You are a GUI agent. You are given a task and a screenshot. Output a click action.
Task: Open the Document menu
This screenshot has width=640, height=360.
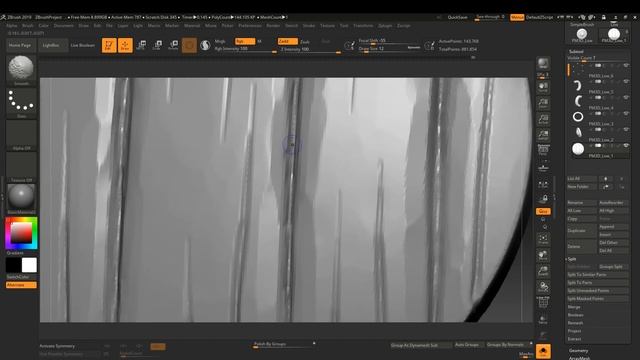pyautogui.click(x=64, y=26)
